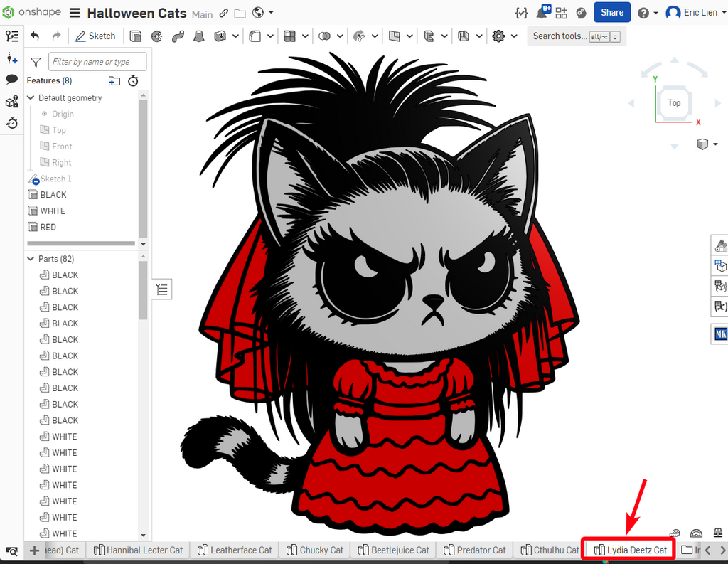Collapse the Parts (82) list
728x564 pixels.
coord(31,258)
